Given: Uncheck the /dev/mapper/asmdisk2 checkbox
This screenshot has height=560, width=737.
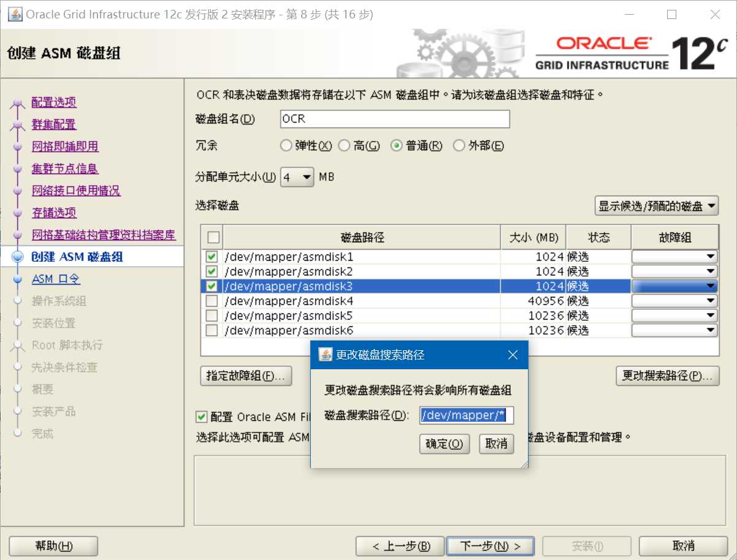Looking at the screenshot, I should click(x=212, y=271).
